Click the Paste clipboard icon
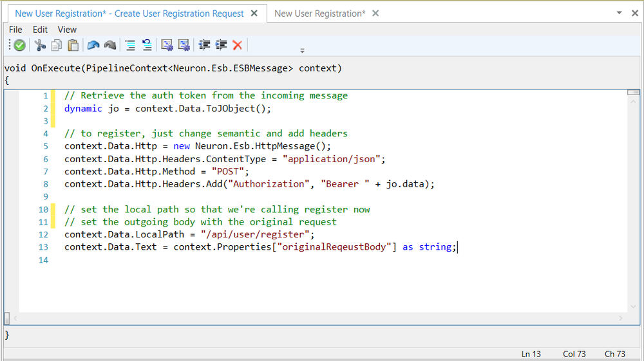This screenshot has width=644, height=361. tap(73, 45)
